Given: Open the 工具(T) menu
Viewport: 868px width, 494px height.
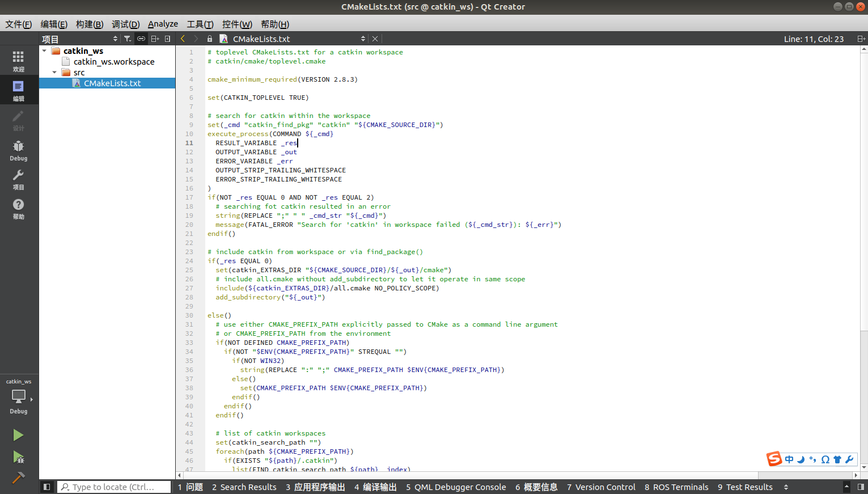Looking at the screenshot, I should coord(200,24).
